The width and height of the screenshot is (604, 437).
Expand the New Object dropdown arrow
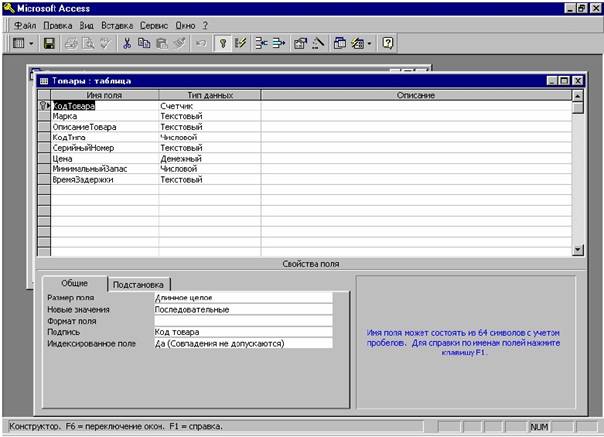[369, 44]
